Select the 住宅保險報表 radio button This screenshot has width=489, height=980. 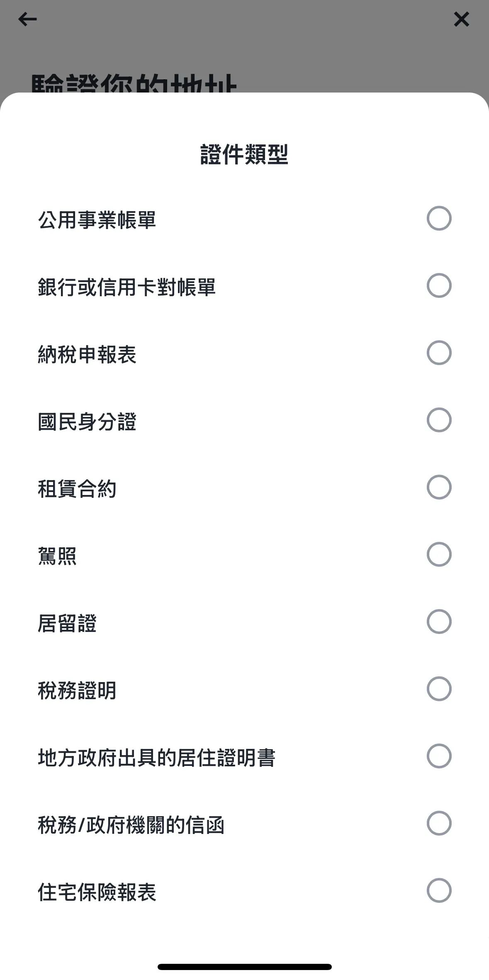click(439, 890)
